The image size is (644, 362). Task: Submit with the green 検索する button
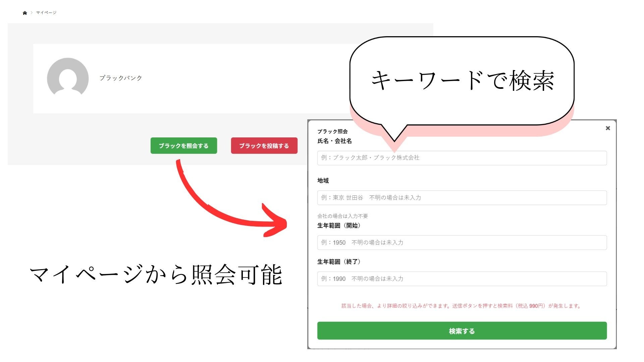(x=462, y=331)
